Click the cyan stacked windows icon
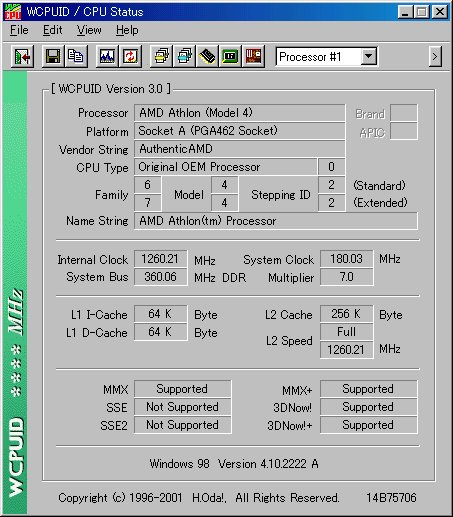Image resolution: width=453 pixels, height=517 pixels. pos(184,57)
